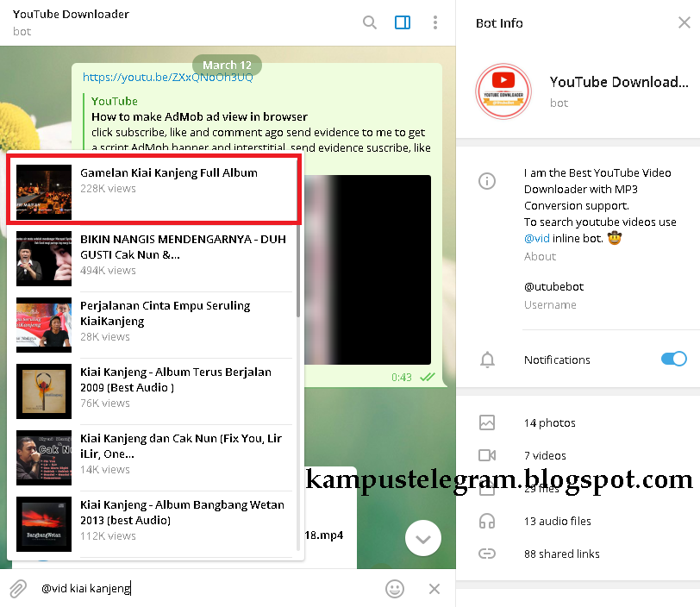Open the 14 photos entry

click(549, 423)
